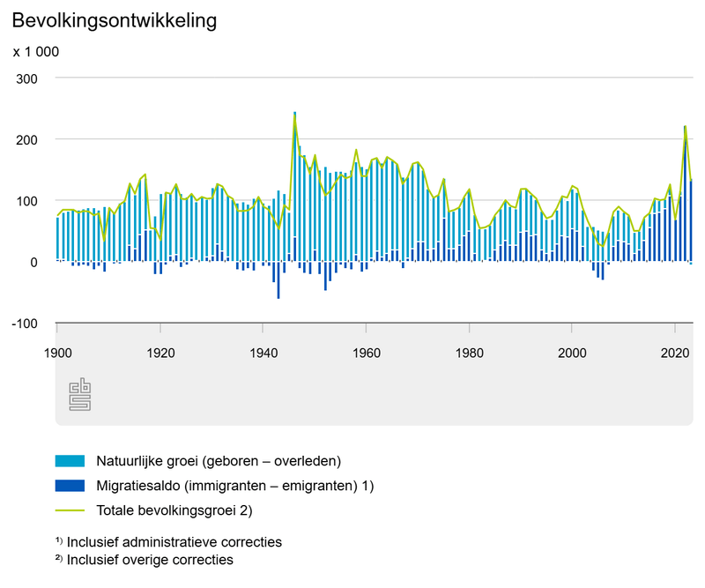Viewport: 705px width, 588px height.
Task: Toggle the 'Migratiesaldo (immigranten – emigranten) 1)' legend label
Action: click(235, 486)
